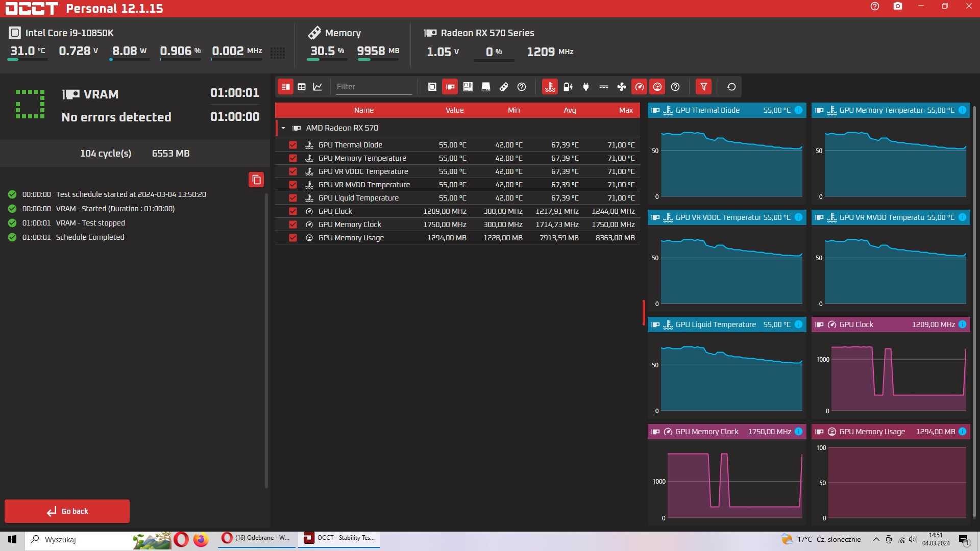Toggle GPU Memory Usage checkbox off
Image resolution: width=980 pixels, height=551 pixels.
click(x=292, y=237)
